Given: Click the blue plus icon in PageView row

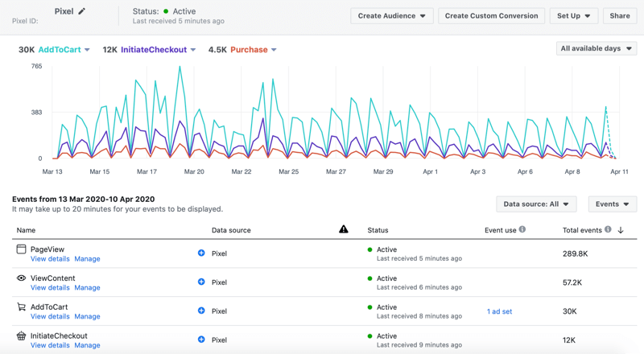Looking at the screenshot, I should (201, 253).
